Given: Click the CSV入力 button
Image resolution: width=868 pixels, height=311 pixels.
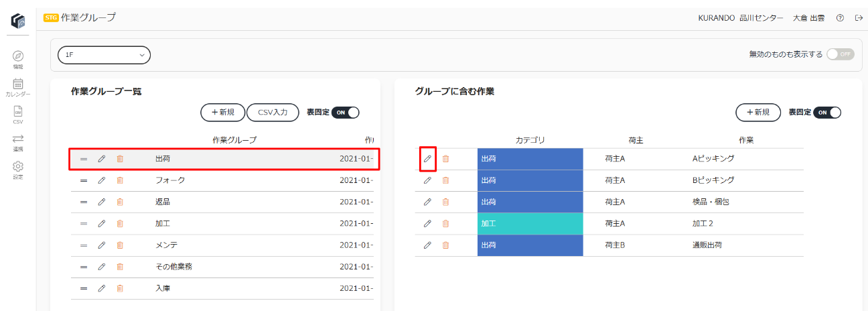Looking at the screenshot, I should (273, 113).
